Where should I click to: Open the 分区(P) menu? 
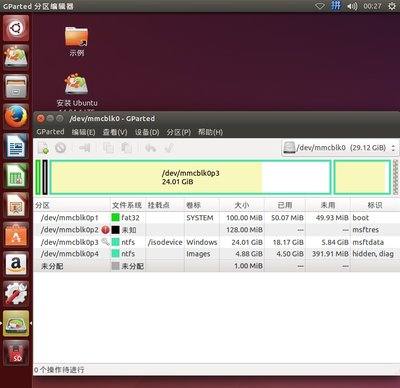point(179,132)
